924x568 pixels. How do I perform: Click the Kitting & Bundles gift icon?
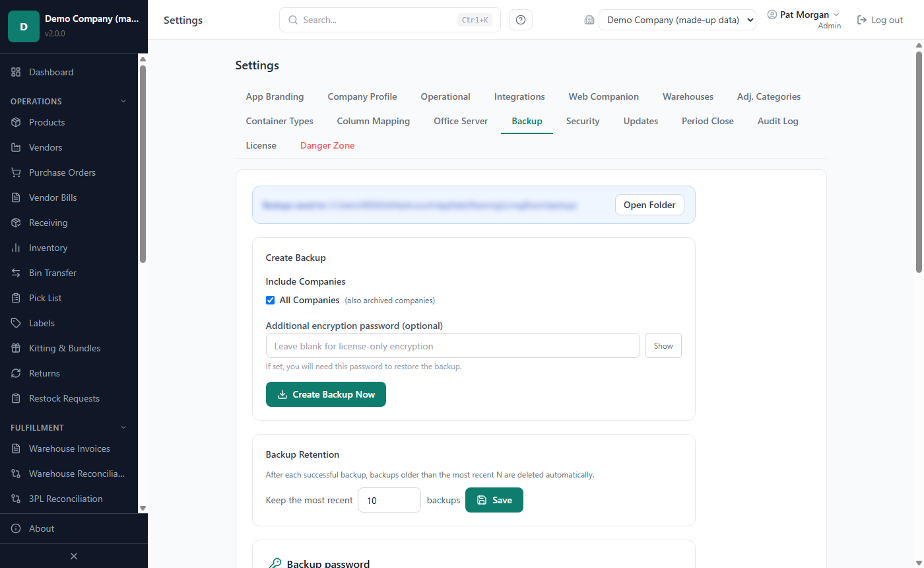[x=16, y=348]
